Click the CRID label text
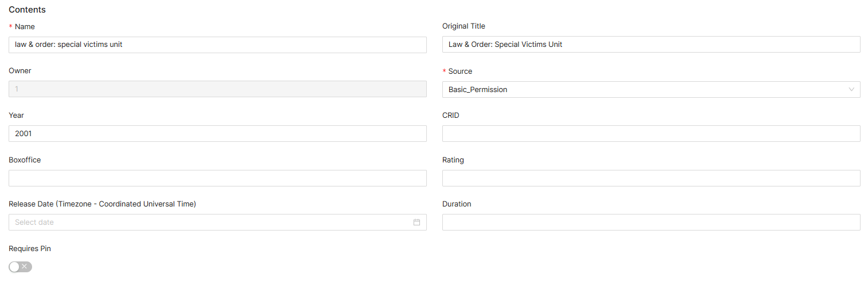The width and height of the screenshot is (868, 282). click(451, 116)
